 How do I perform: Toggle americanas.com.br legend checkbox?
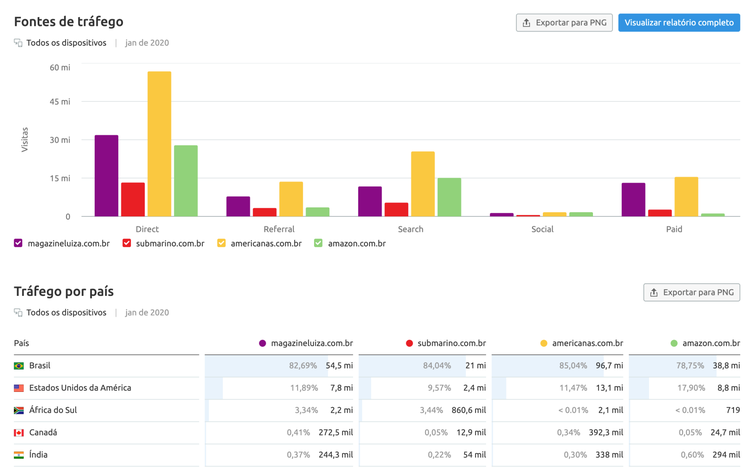[x=221, y=243]
